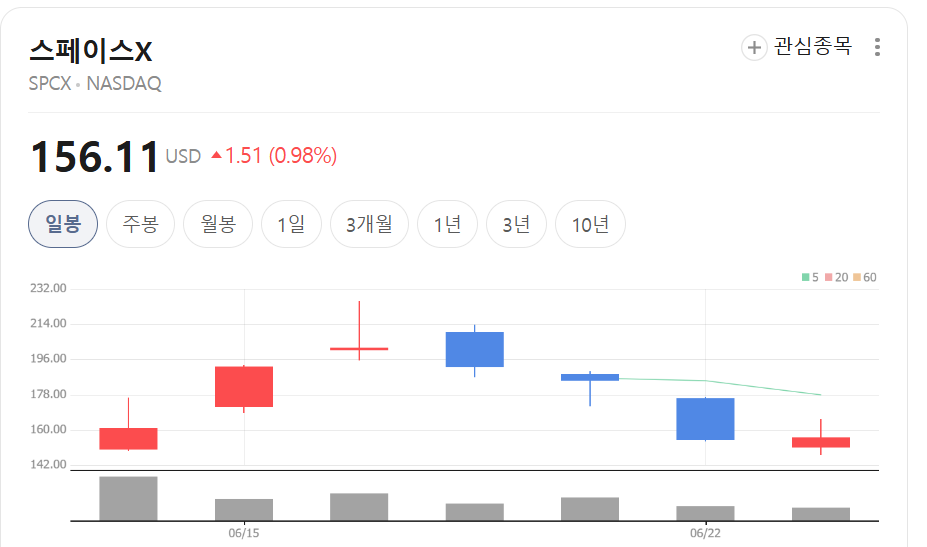Toggle the 60-day moving average legend
The height and width of the screenshot is (547, 927).
pos(865,277)
